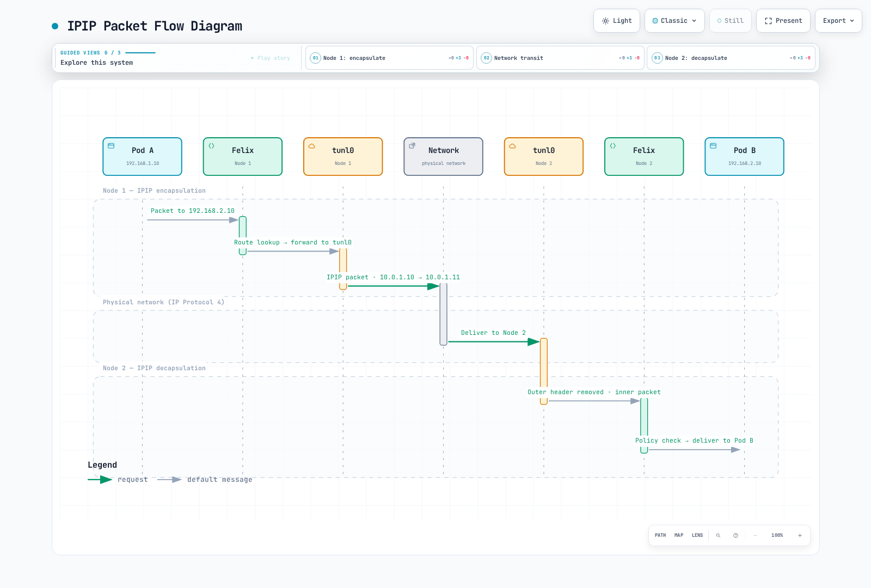This screenshot has height=588, width=871.
Task: Switch to the Network transit view
Action: [x=560, y=58]
